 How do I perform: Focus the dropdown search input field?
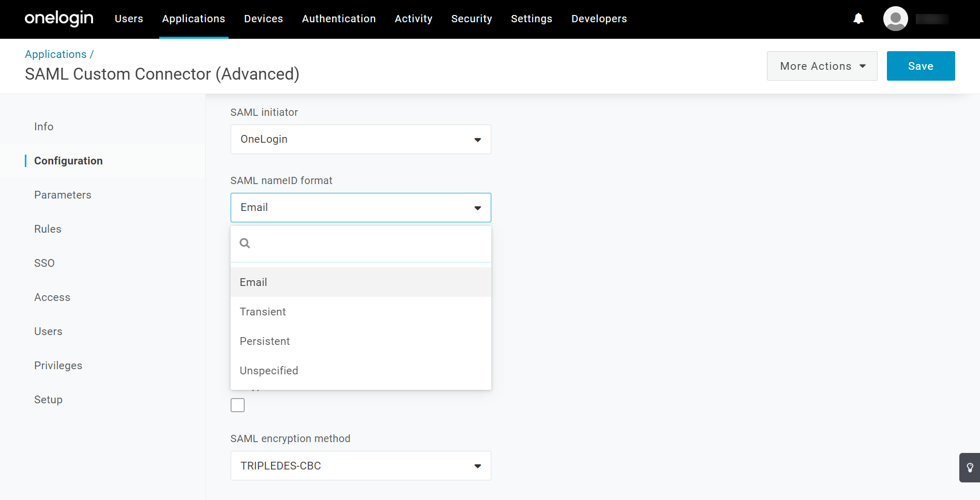370,243
